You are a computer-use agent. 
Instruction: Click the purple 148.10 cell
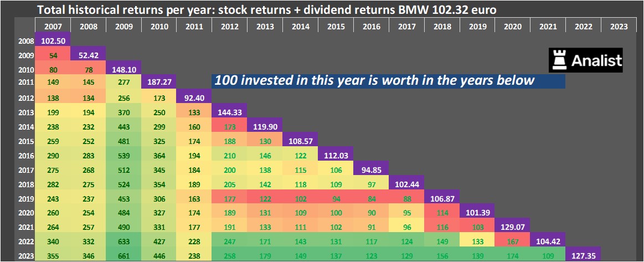(123, 69)
